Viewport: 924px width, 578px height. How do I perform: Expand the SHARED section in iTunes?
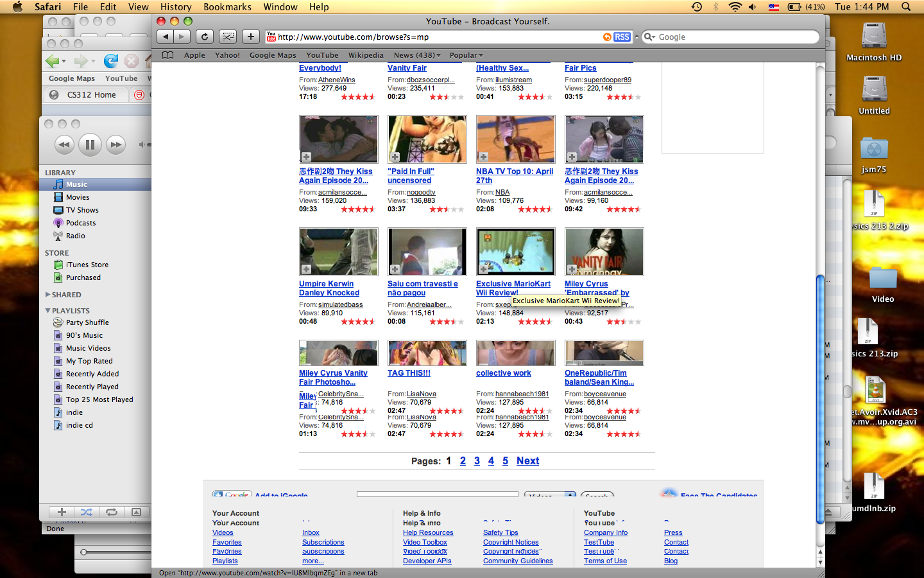(x=47, y=295)
